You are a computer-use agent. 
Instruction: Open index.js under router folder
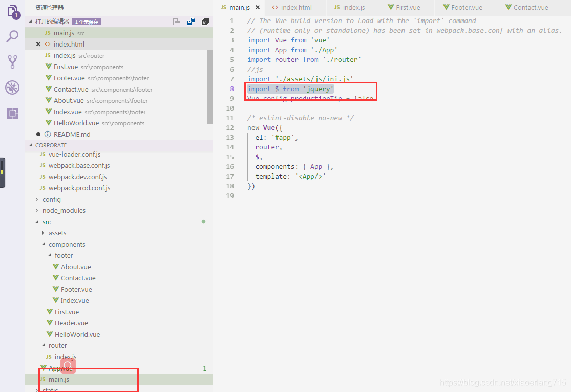(x=119, y=357)
